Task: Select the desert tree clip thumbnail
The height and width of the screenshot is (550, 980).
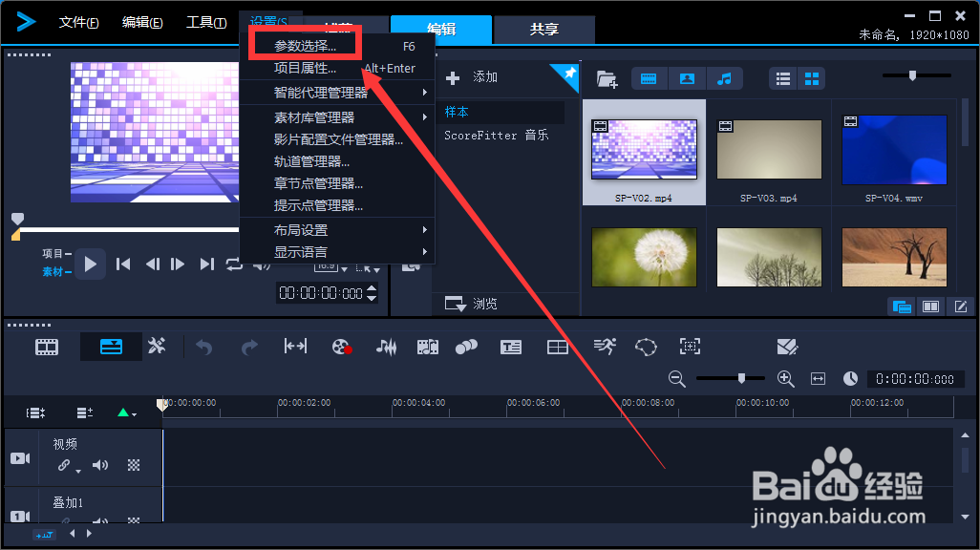Action: coord(894,257)
